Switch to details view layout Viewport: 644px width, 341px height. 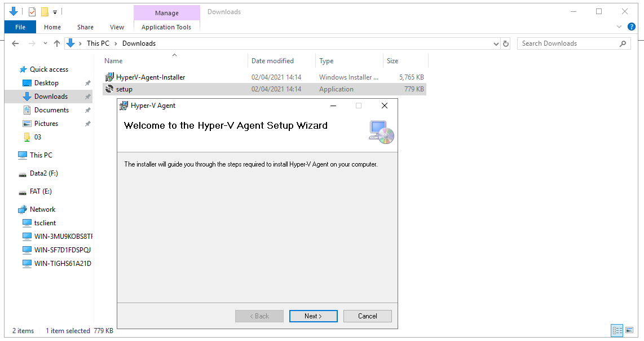(x=617, y=330)
